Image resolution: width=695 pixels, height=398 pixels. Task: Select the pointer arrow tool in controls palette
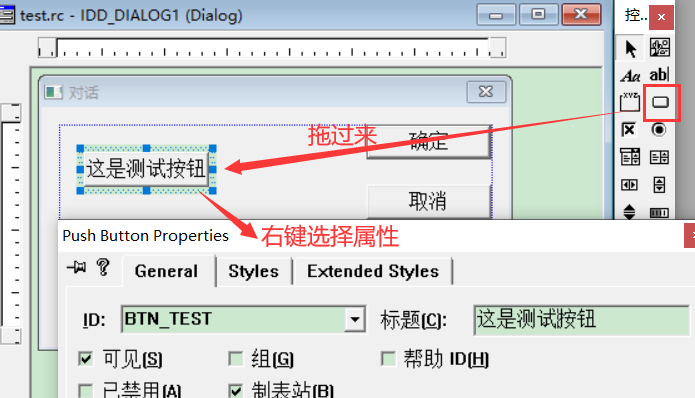pos(630,48)
